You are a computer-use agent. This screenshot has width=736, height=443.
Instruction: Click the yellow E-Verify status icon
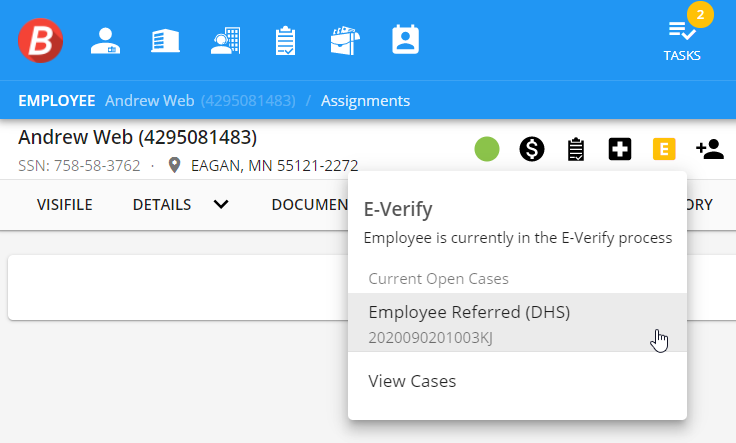pos(664,149)
